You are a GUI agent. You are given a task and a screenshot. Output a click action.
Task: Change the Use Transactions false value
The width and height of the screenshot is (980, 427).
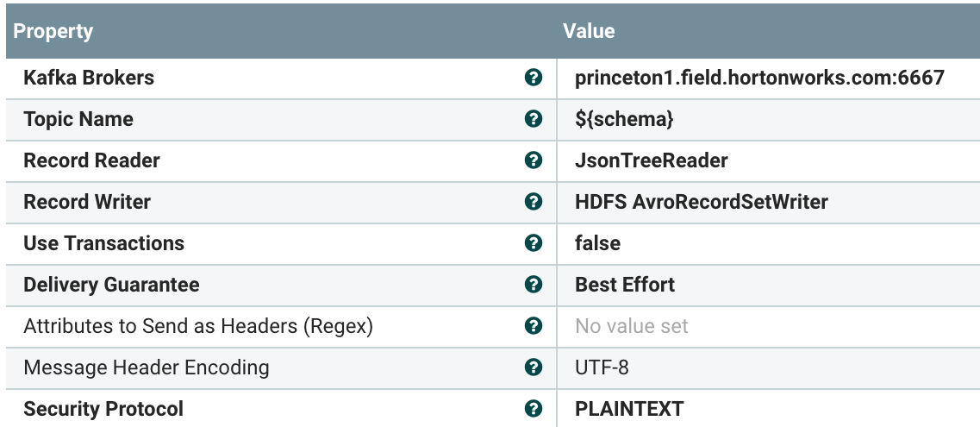click(597, 243)
